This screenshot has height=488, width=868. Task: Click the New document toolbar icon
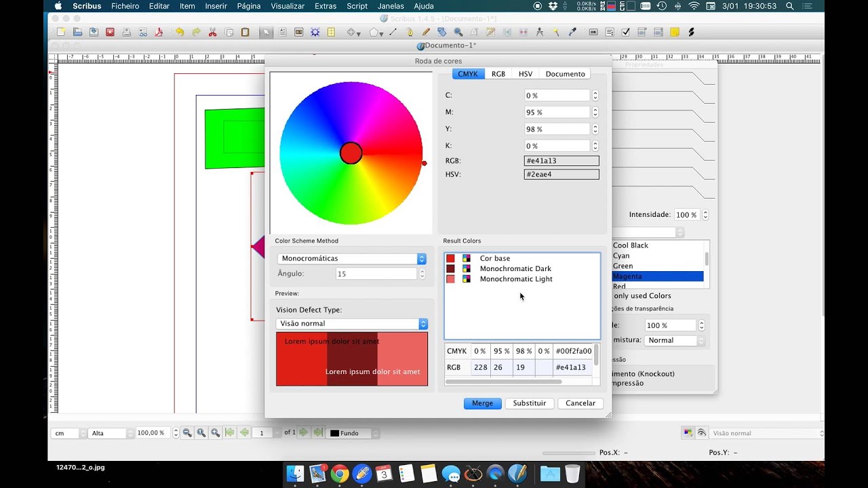(x=61, y=32)
